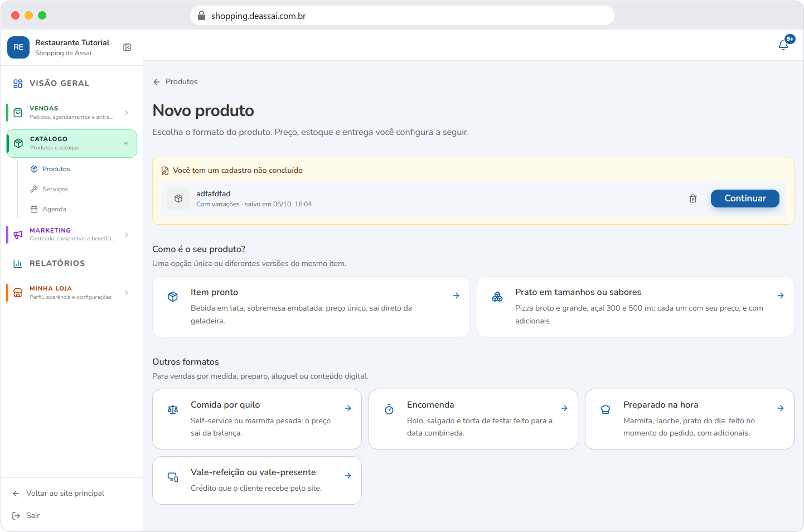Viewport: 804px width, 532px height.
Task: Click Voltar ao site principal
Action: tap(65, 494)
